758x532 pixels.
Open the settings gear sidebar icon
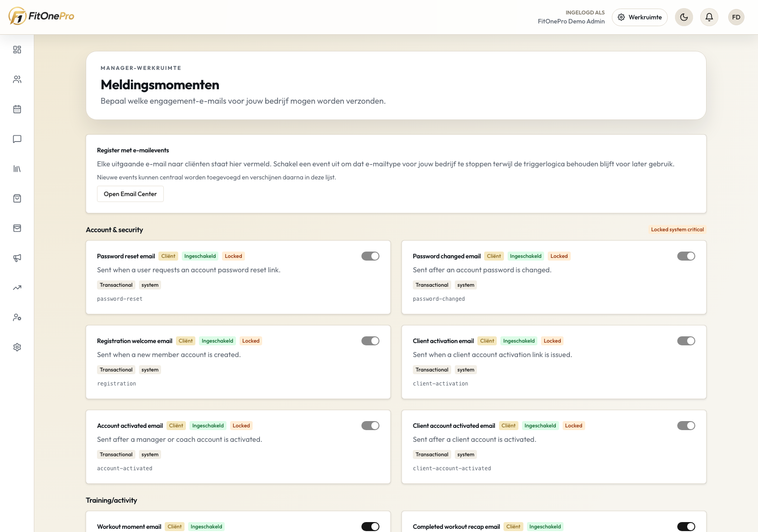(x=17, y=347)
